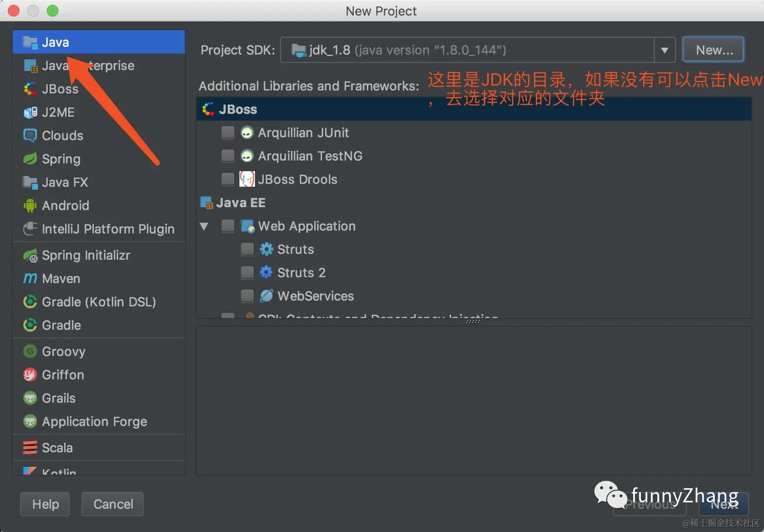Click 'IntelliJ Platform Plugin' text
Image resolution: width=764 pixels, height=532 pixels.
click(108, 229)
